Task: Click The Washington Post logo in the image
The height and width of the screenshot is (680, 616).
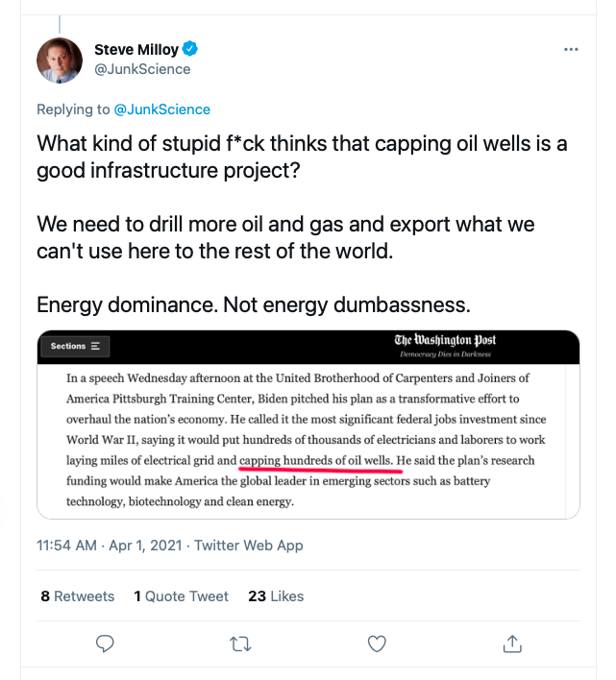Action: (444, 342)
